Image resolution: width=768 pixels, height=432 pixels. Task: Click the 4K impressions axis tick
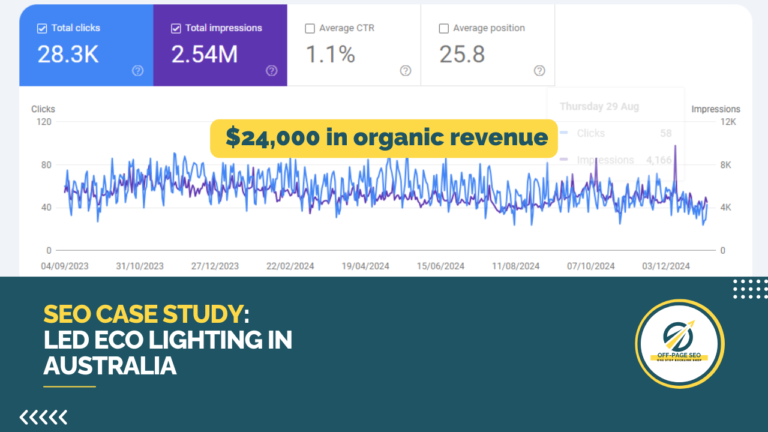(x=725, y=208)
